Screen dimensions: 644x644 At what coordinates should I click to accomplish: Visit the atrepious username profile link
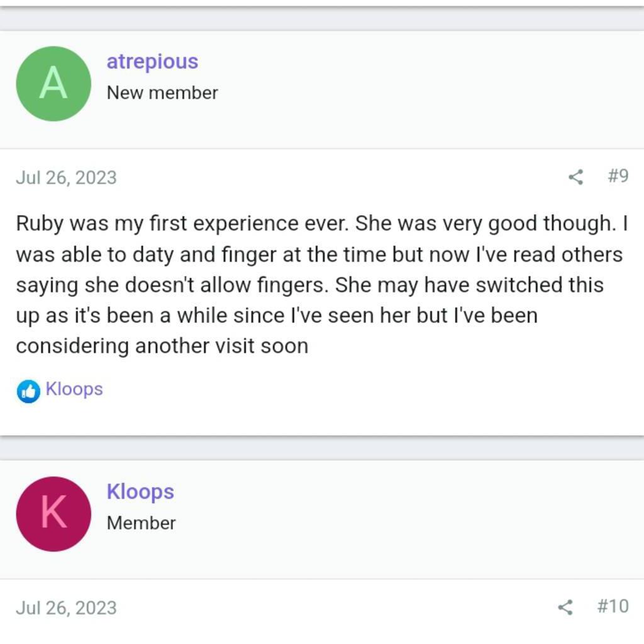coord(152,62)
